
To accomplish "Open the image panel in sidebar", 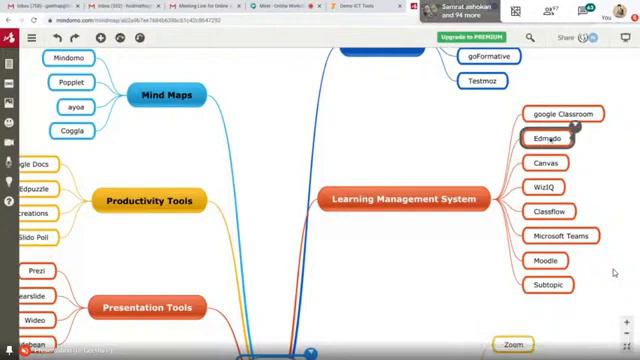I will (x=9, y=103).
